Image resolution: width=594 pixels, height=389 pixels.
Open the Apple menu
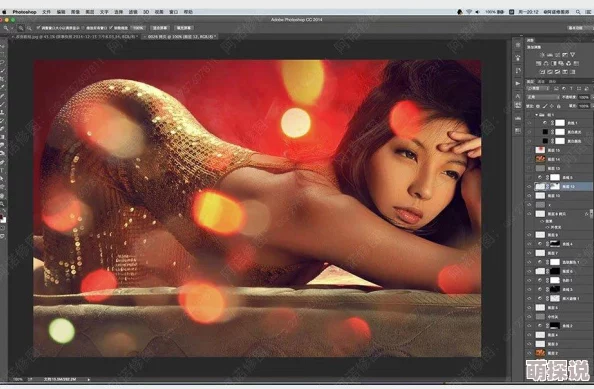[x=4, y=12]
